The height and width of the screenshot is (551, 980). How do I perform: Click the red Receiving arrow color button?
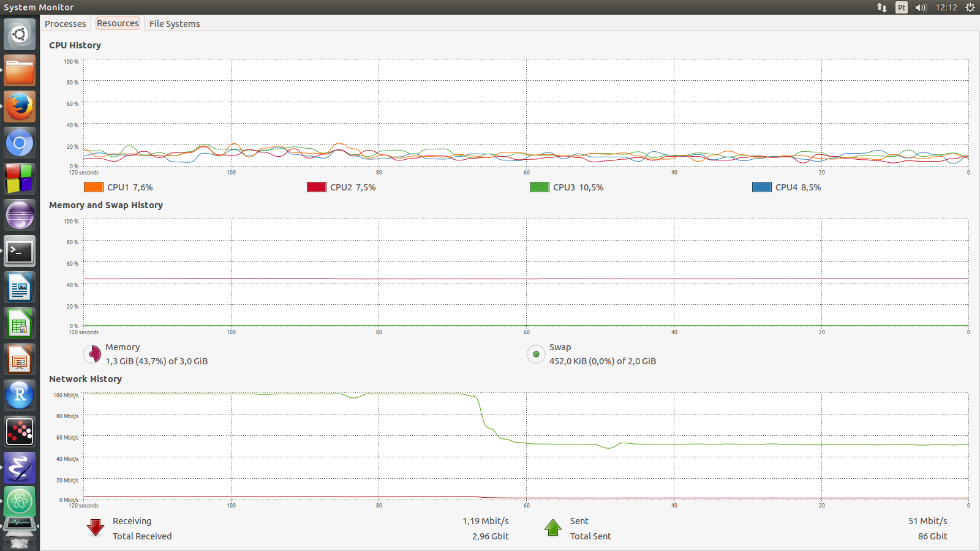click(x=96, y=528)
